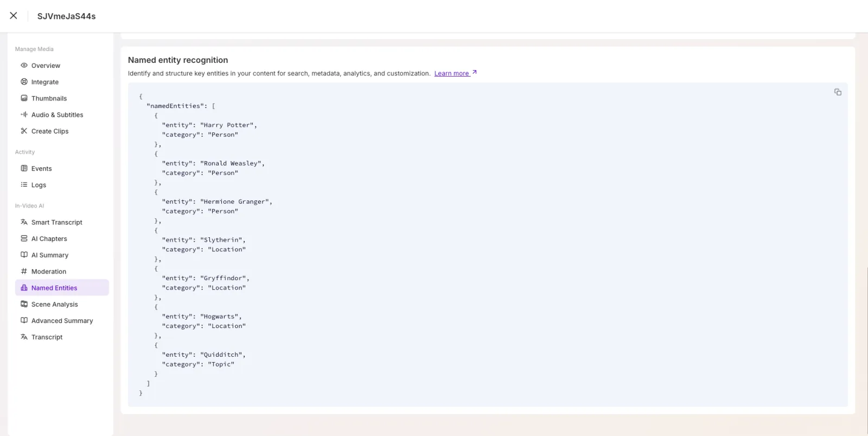Close the media detail view with X
This screenshot has height=436, width=868.
(14, 16)
